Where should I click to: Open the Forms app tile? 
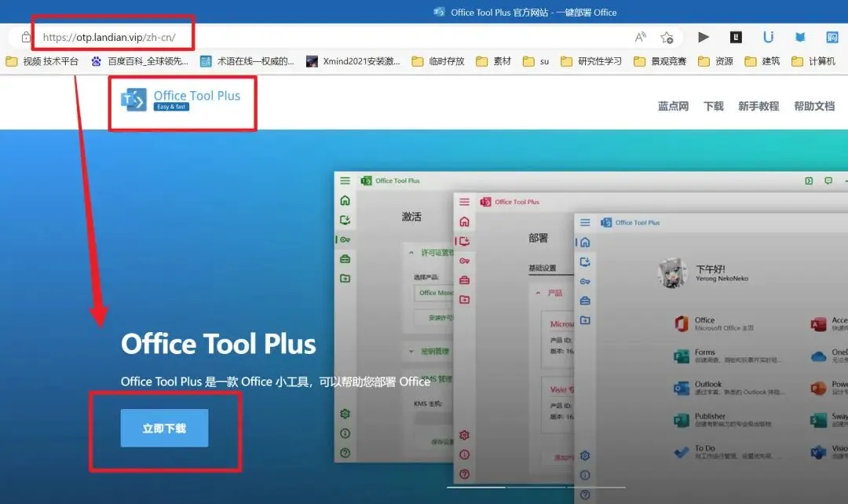[728, 356]
